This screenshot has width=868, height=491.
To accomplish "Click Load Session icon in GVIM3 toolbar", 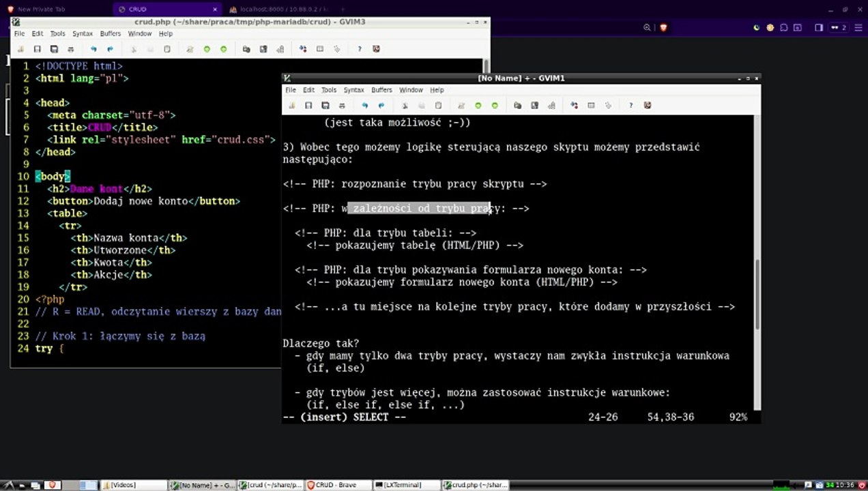I will tap(246, 49).
